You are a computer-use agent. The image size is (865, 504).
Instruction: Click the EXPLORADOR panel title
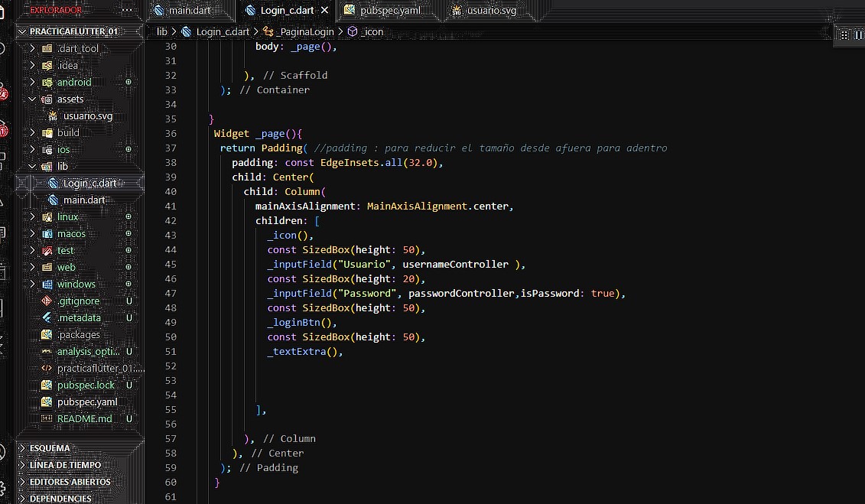(x=56, y=10)
